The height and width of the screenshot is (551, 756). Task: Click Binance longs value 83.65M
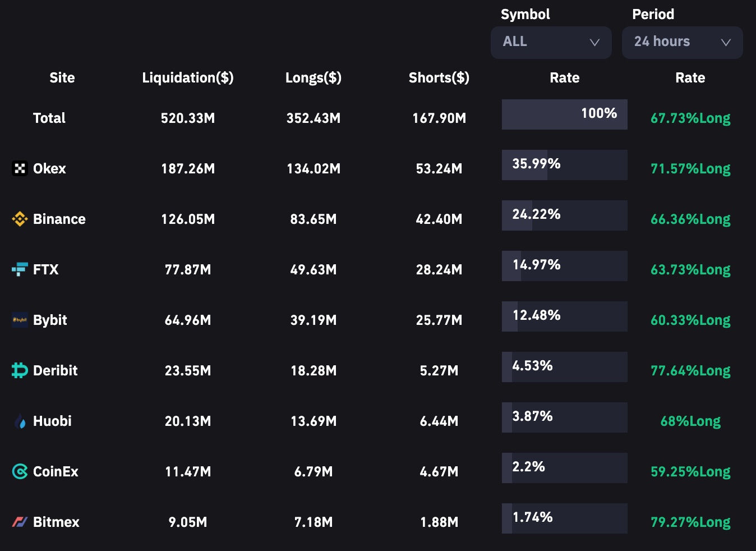pos(314,219)
